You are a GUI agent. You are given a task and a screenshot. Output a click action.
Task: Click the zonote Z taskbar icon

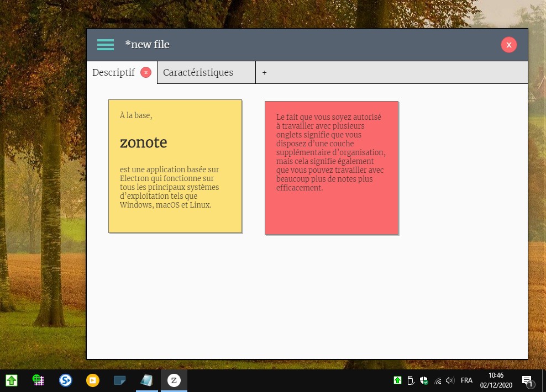point(174,380)
